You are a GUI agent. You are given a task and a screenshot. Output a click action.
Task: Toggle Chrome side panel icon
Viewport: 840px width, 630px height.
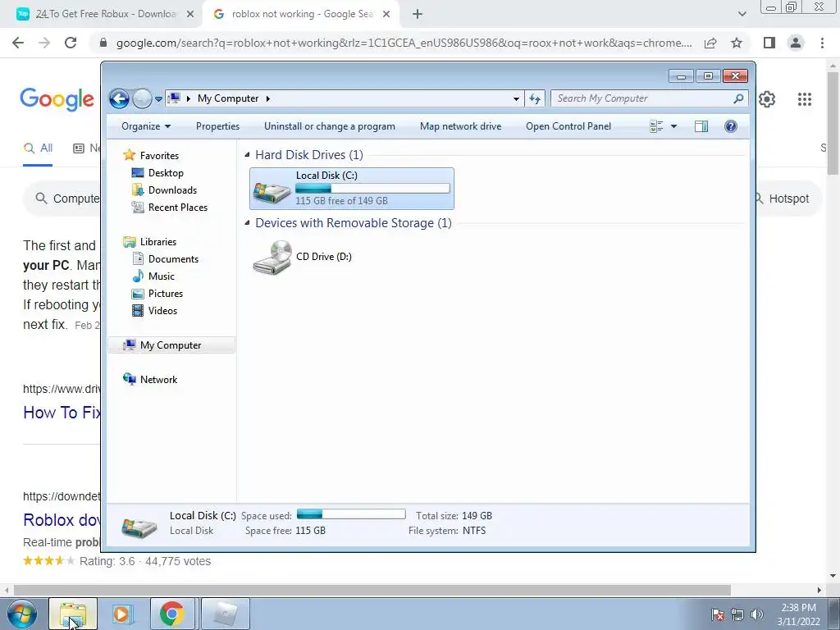pos(769,43)
